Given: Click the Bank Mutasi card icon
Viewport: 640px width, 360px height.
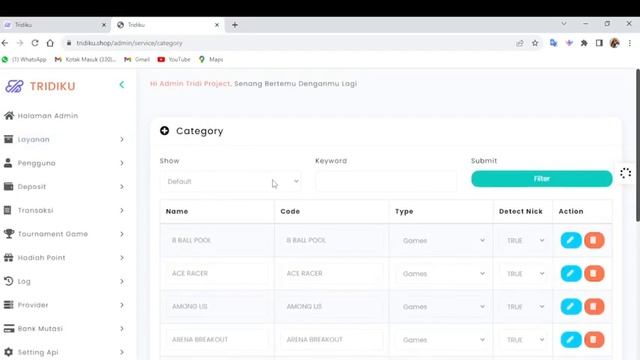Looking at the screenshot, I should point(9,329).
